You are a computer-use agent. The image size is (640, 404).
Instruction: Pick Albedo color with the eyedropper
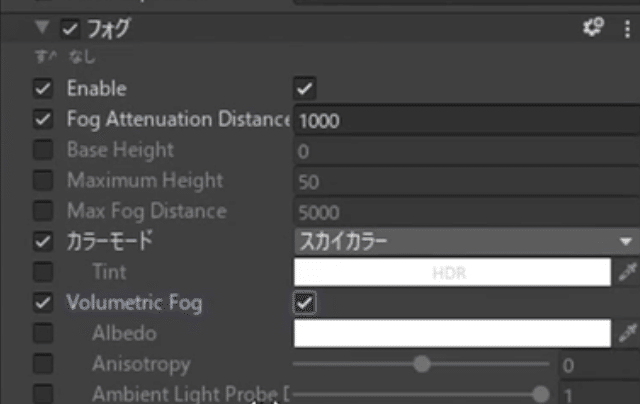click(627, 333)
